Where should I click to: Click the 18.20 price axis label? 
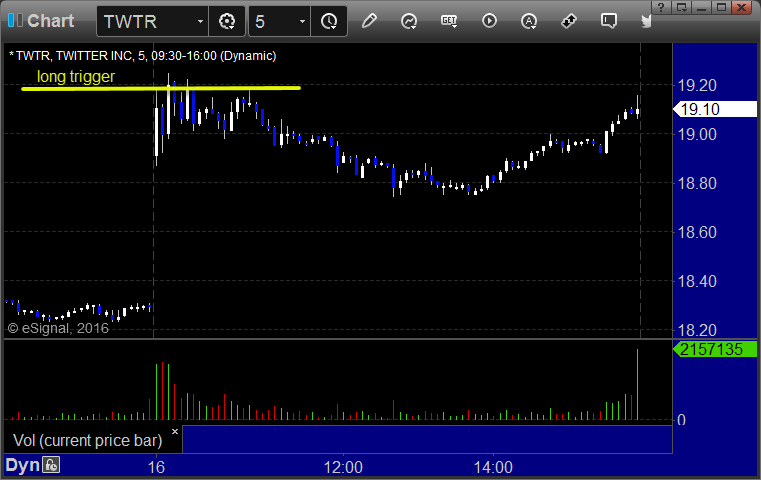pos(697,331)
